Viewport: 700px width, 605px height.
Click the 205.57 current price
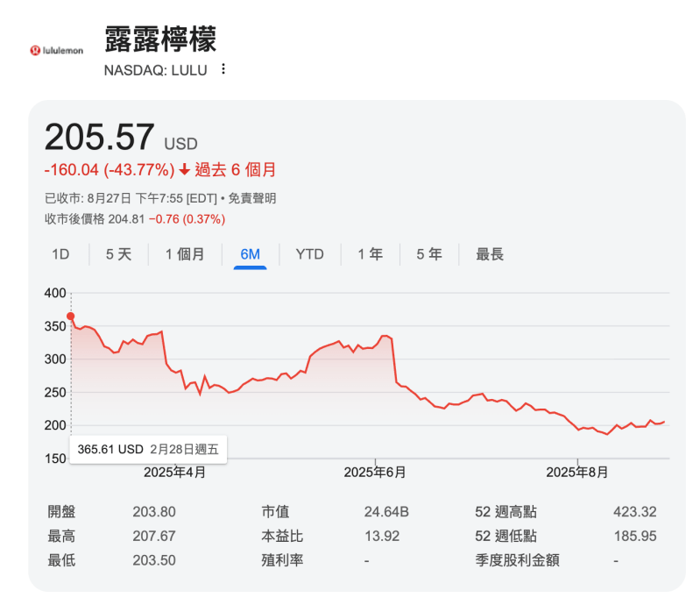[99, 138]
